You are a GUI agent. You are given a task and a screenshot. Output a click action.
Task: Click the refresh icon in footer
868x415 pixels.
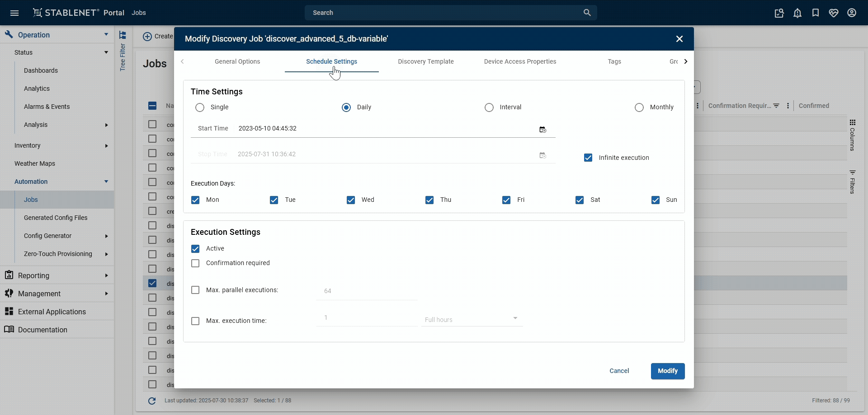pyautogui.click(x=152, y=401)
